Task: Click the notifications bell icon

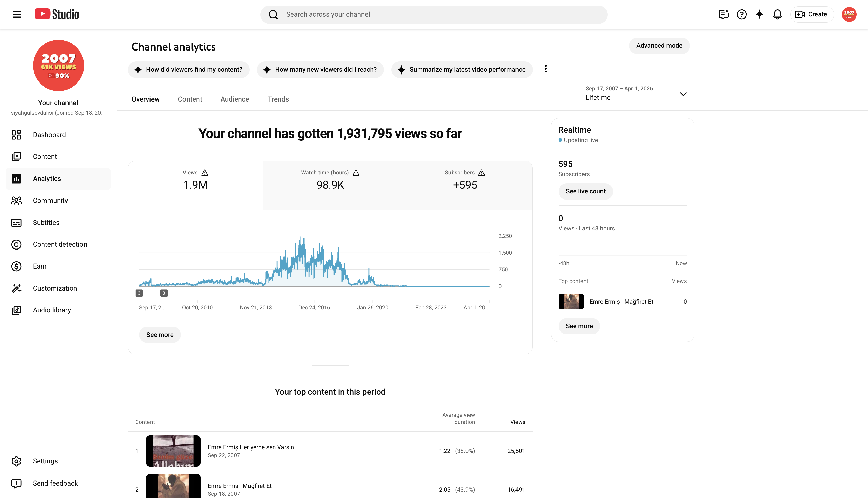Action: click(777, 14)
